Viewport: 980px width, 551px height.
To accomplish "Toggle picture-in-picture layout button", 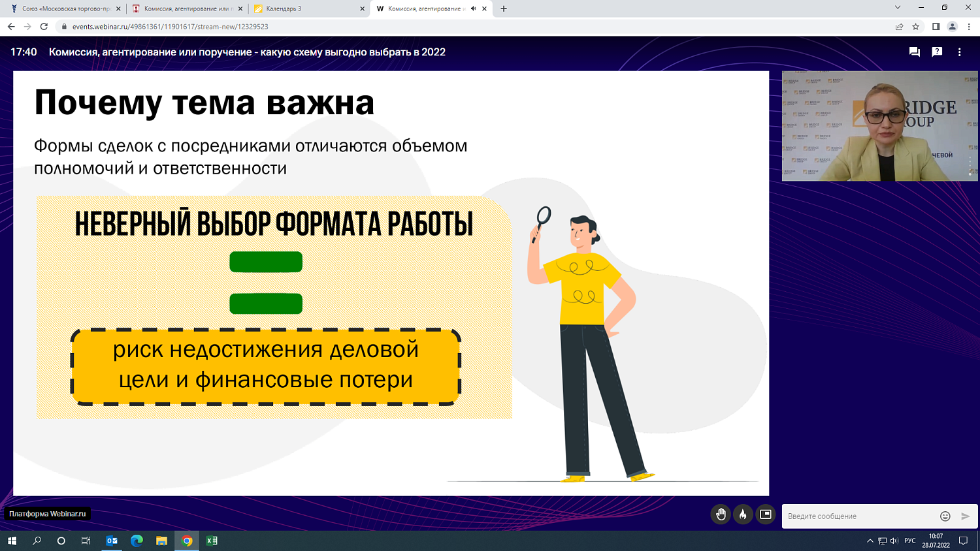I will point(765,514).
